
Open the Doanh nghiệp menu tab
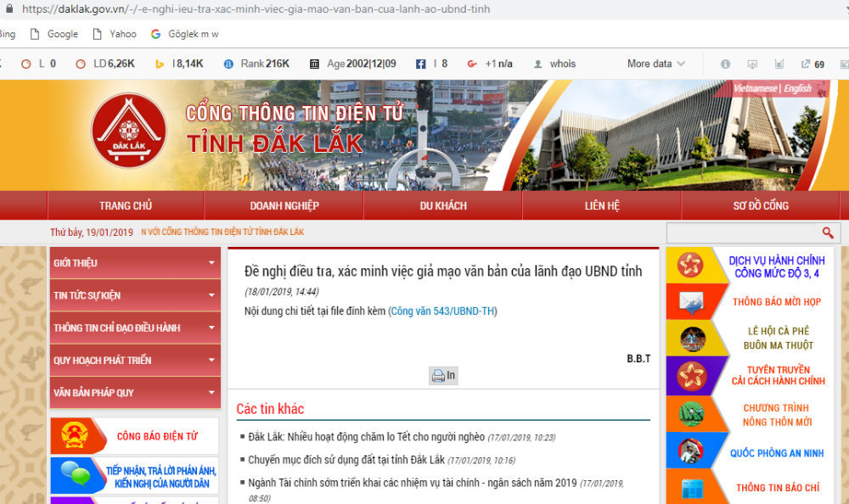(284, 205)
